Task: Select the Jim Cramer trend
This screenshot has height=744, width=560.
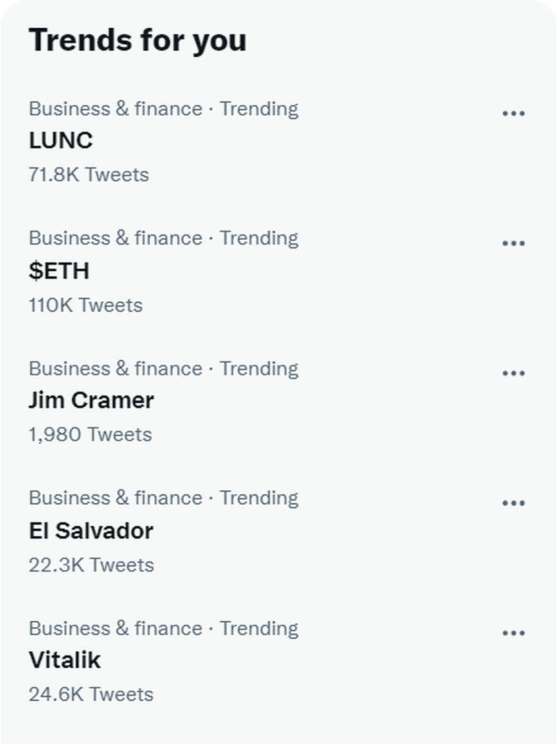Action: coord(91,400)
